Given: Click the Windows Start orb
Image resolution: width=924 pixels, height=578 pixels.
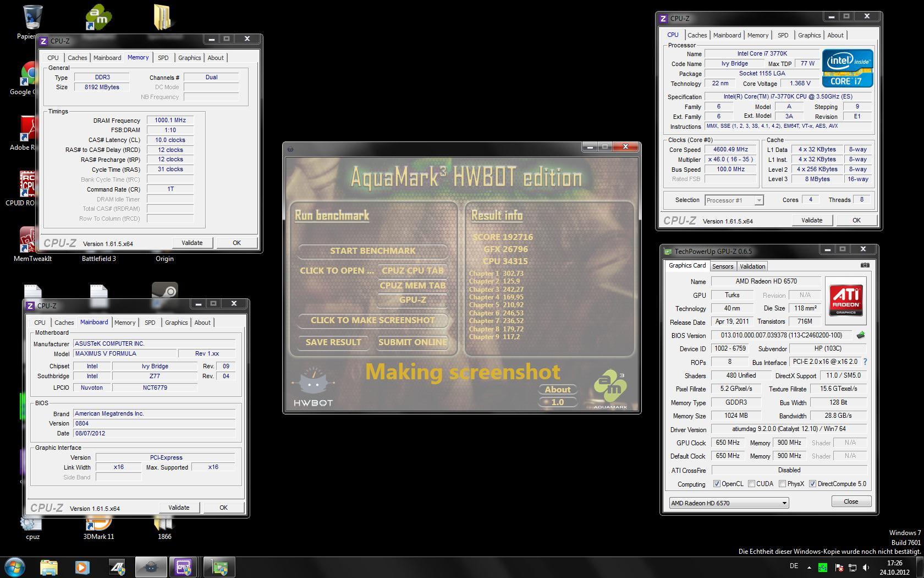Looking at the screenshot, I should [x=15, y=567].
